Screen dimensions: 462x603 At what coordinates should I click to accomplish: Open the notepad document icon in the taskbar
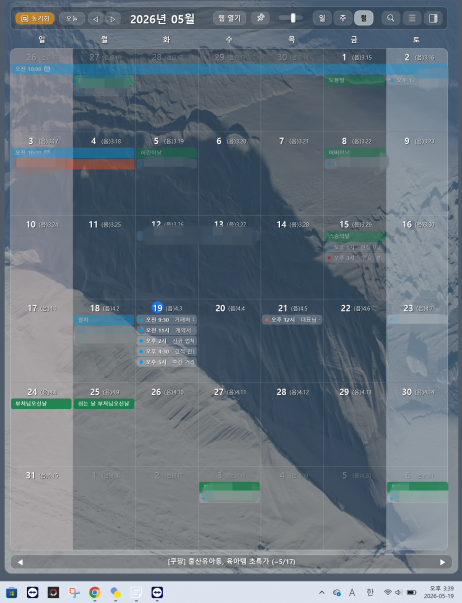pos(136,593)
